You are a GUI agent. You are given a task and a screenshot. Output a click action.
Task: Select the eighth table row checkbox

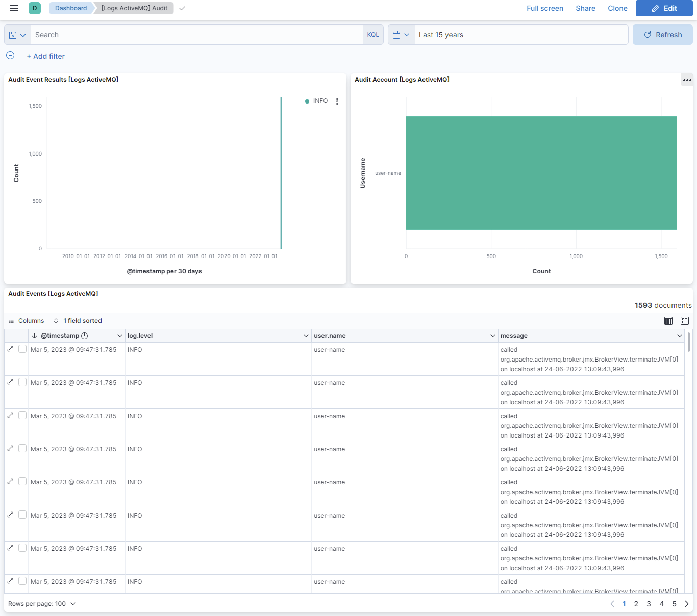pyautogui.click(x=22, y=581)
